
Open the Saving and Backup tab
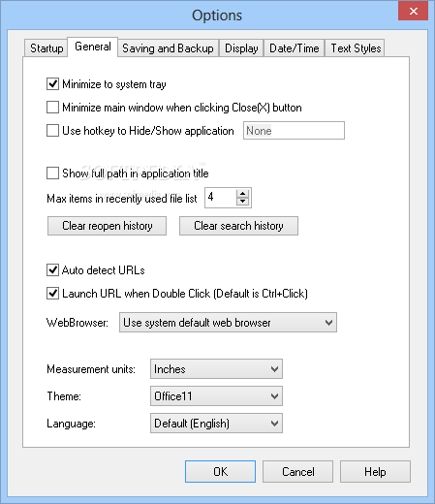(168, 48)
